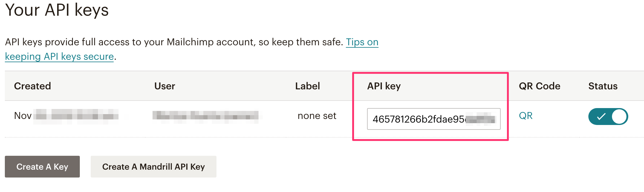Click the 'QR Code' column header
This screenshot has height=192, width=644.
539,86
